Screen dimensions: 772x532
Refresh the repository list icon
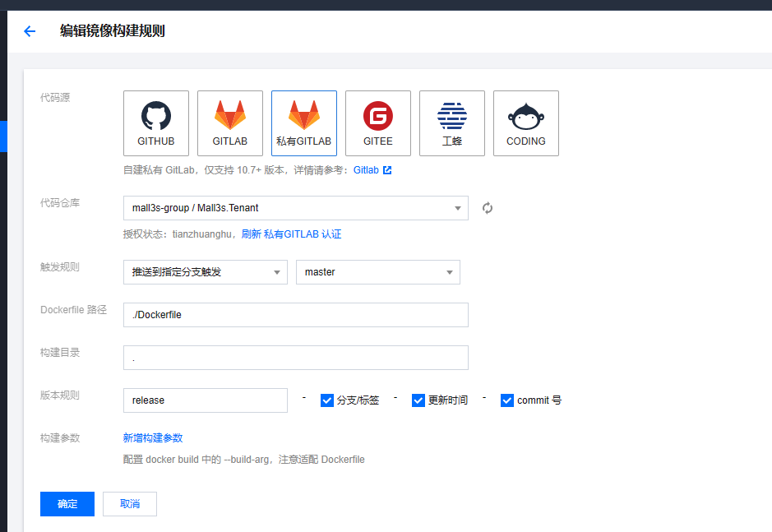point(488,208)
